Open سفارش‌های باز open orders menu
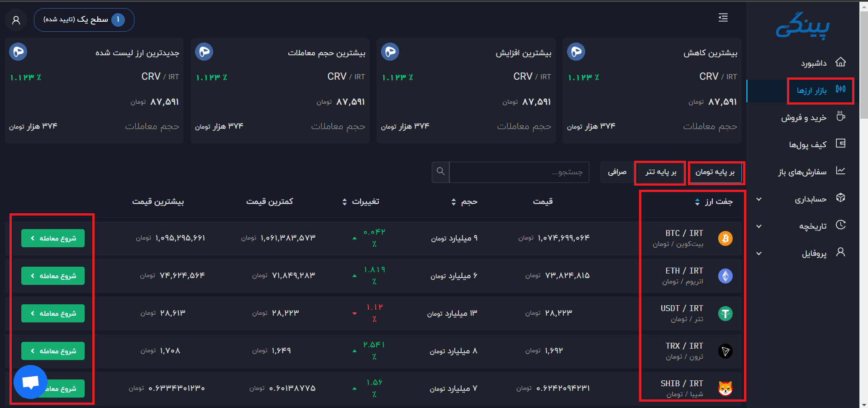 pos(802,172)
